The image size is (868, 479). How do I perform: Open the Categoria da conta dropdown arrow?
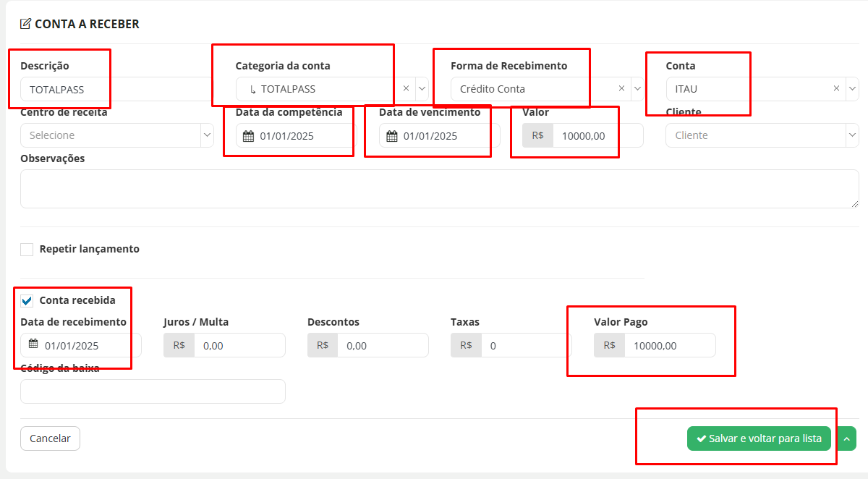pyautogui.click(x=422, y=88)
